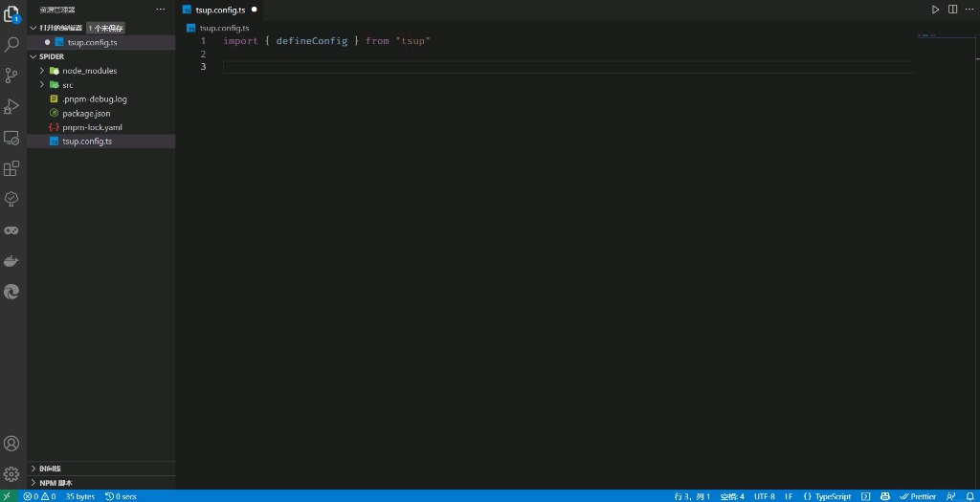This screenshot has width=980, height=502.
Task: Place cursor on empty line 3 in editor
Action: coord(568,67)
